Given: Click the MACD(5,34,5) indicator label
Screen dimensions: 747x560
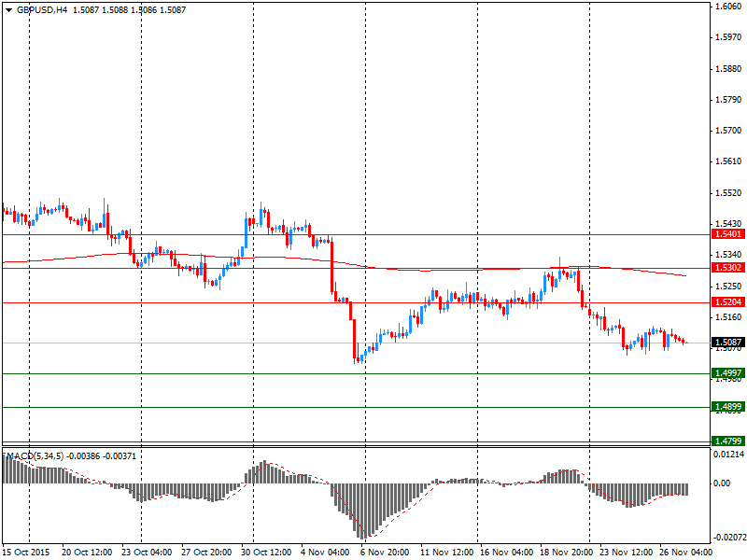Looking at the screenshot, I should [x=35, y=456].
